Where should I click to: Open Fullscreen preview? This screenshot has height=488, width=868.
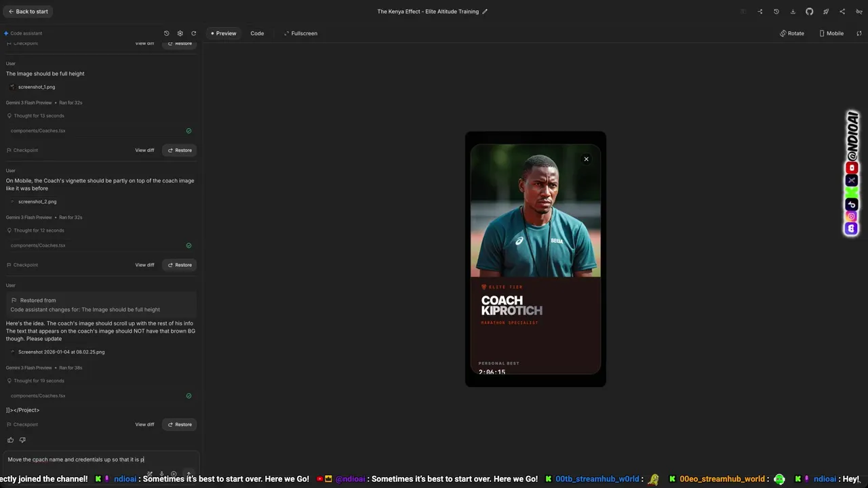click(x=300, y=33)
